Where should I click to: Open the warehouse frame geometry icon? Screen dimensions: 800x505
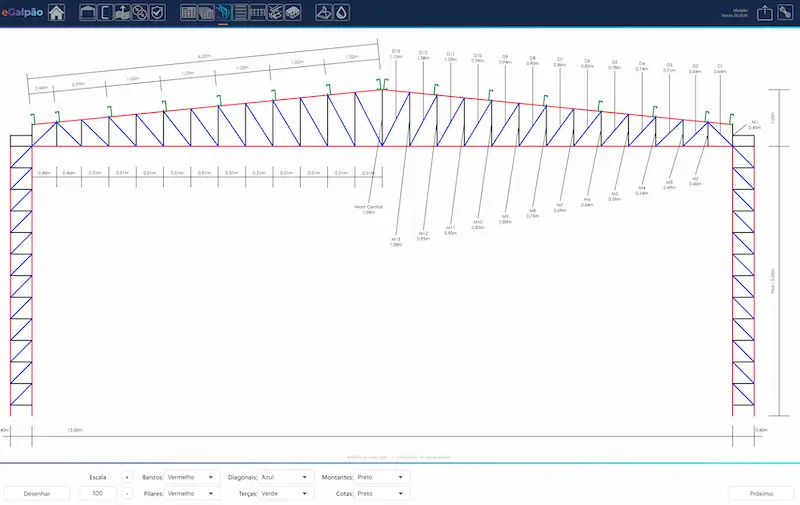[x=87, y=13]
